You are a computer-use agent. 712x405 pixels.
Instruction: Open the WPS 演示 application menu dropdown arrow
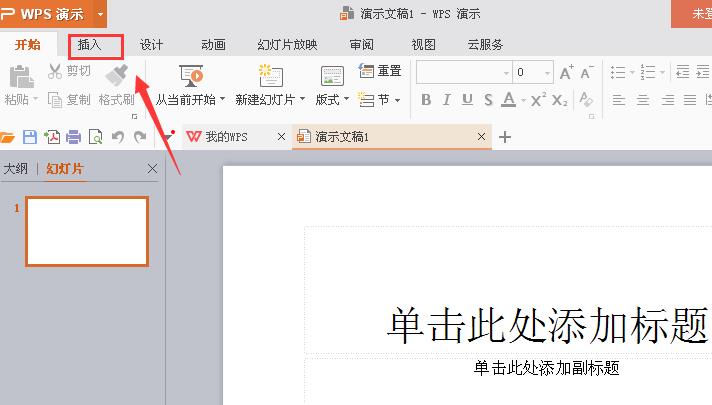tap(100, 14)
